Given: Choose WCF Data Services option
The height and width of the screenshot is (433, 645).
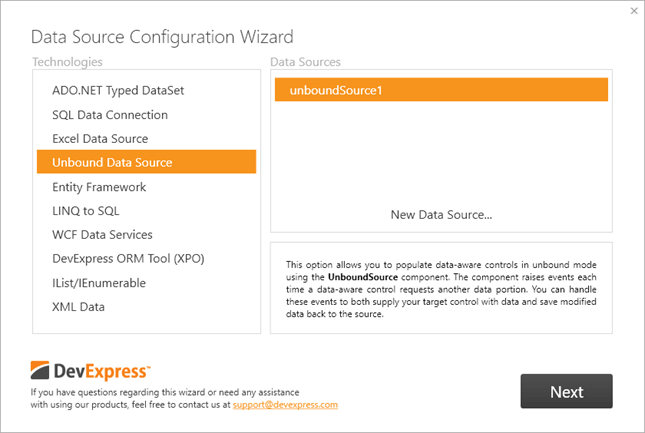Looking at the screenshot, I should pos(102,235).
